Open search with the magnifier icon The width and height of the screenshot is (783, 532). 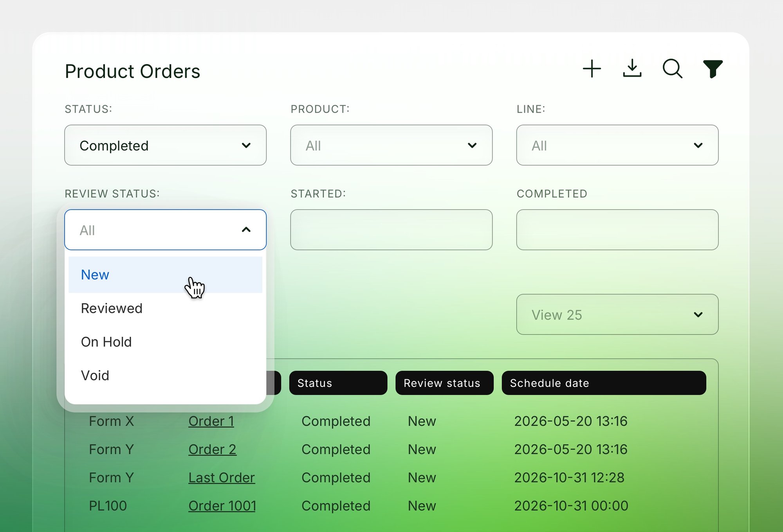pos(672,69)
